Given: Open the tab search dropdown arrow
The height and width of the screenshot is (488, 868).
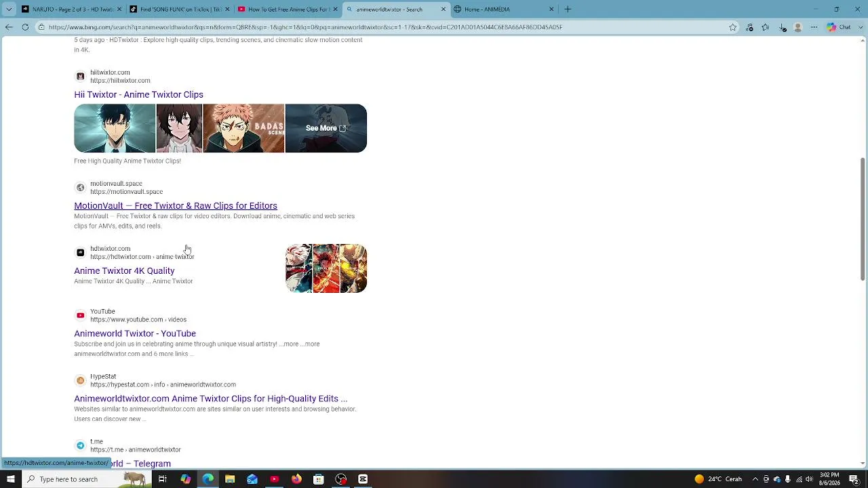Looking at the screenshot, I should click(9, 9).
